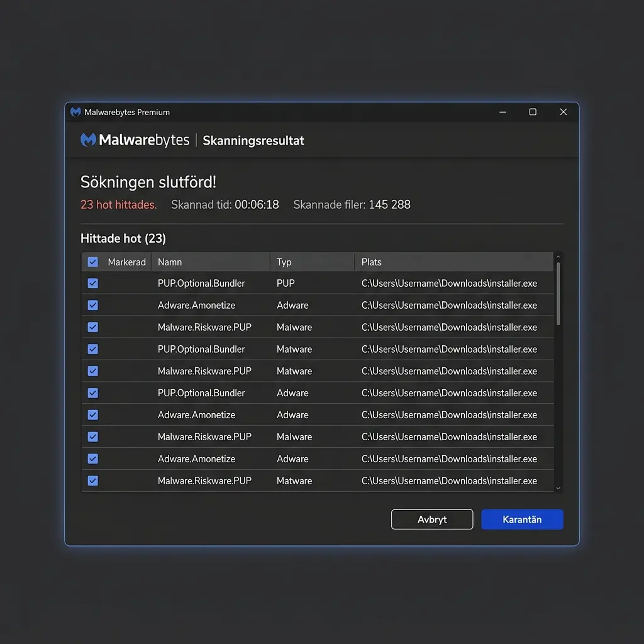Screen dimensions: 644x644
Task: Click the red '23 hot hittades.' text
Action: [119, 204]
